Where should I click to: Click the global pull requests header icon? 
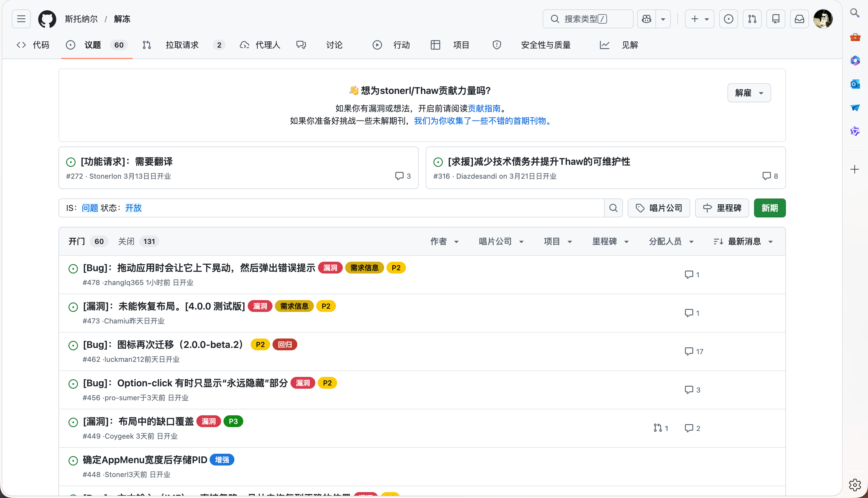point(752,19)
